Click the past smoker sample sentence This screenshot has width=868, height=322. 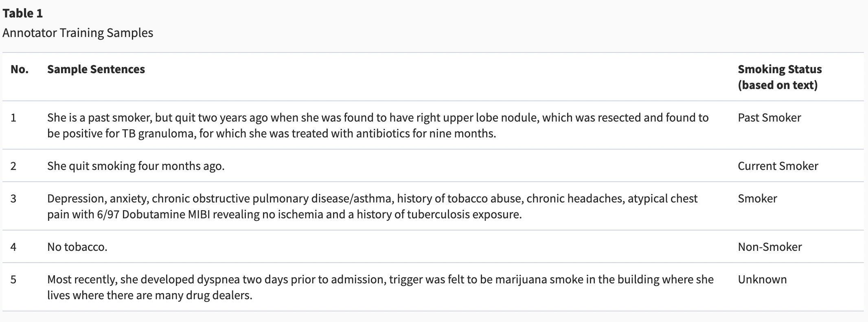click(378, 125)
